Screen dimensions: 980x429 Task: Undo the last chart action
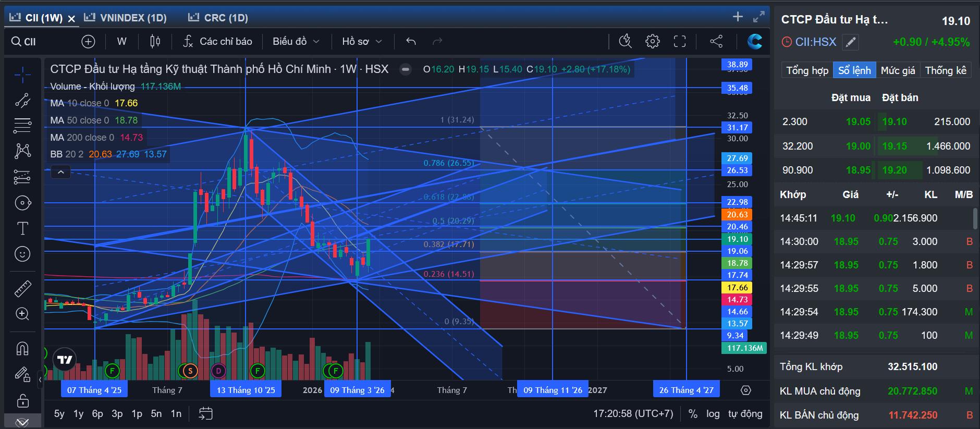(x=411, y=41)
